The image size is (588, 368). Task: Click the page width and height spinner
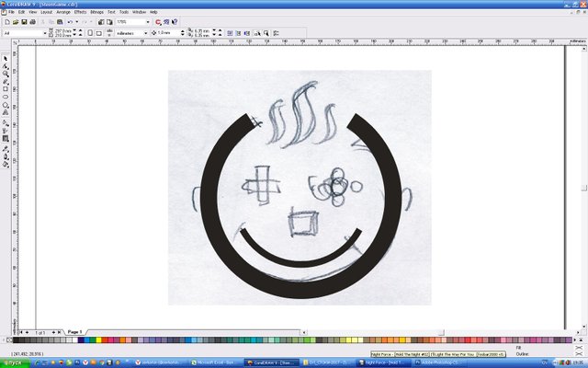[77, 33]
